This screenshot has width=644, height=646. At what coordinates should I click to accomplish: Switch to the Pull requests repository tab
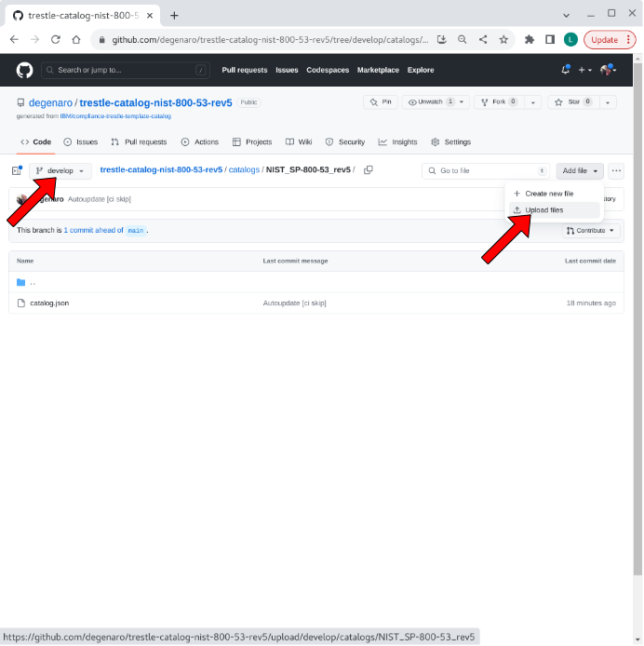[x=139, y=142]
